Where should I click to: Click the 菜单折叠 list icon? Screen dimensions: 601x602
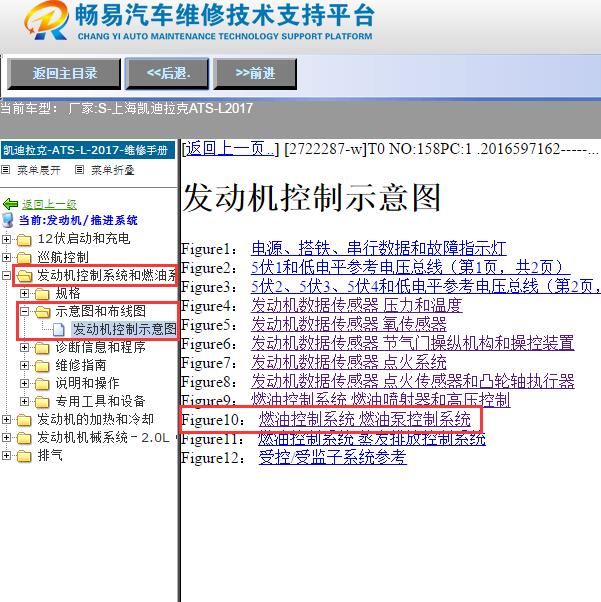(x=79, y=170)
